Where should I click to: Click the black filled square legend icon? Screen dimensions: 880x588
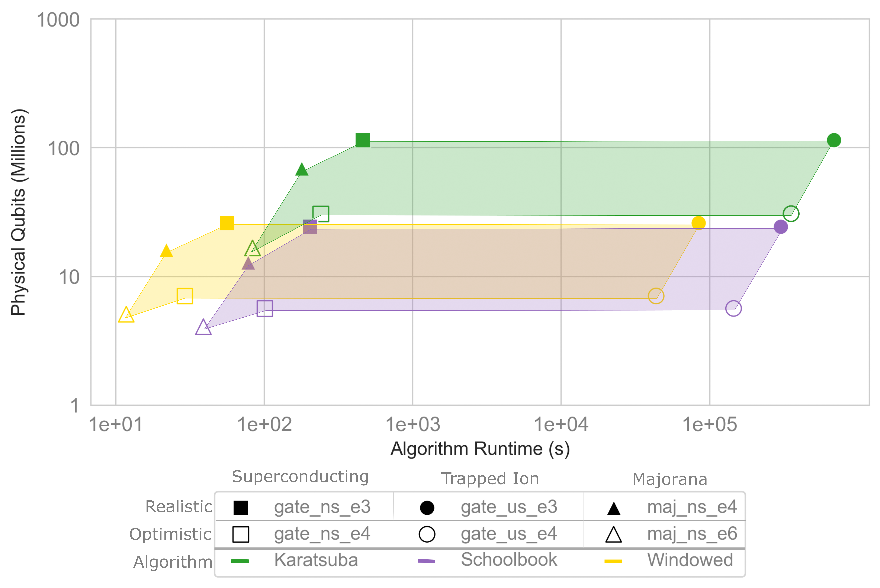pyautogui.click(x=241, y=508)
